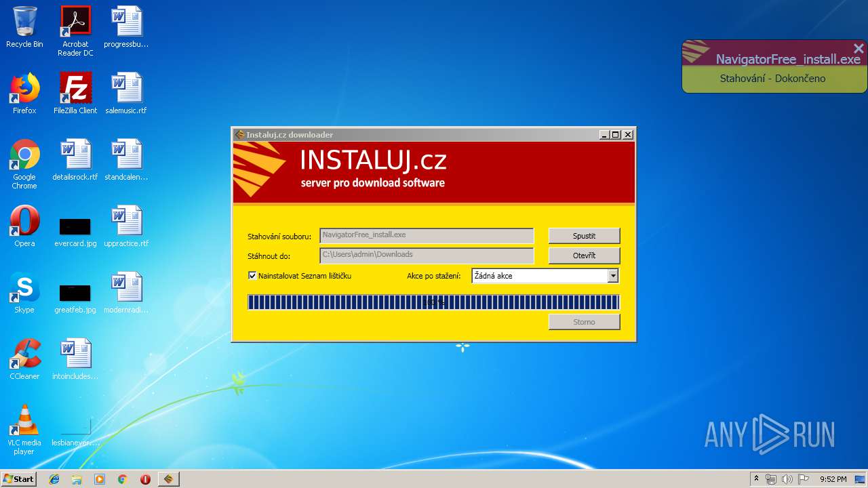
Task: Open media player from taskbar
Action: tap(100, 479)
